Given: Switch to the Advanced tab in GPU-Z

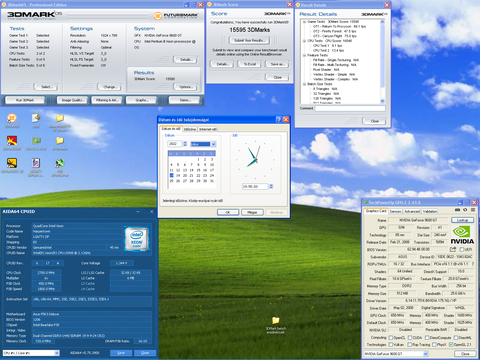Looking at the screenshot, I should [x=412, y=211].
